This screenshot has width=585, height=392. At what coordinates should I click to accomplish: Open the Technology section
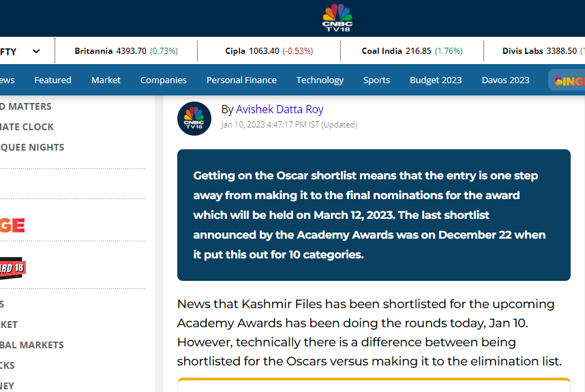320,80
